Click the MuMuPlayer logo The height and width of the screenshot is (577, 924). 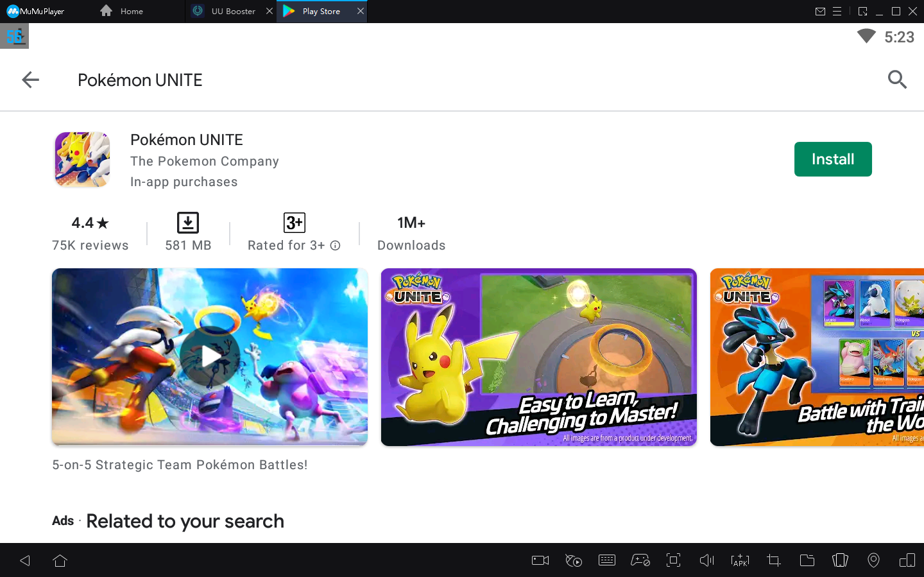[35, 11]
